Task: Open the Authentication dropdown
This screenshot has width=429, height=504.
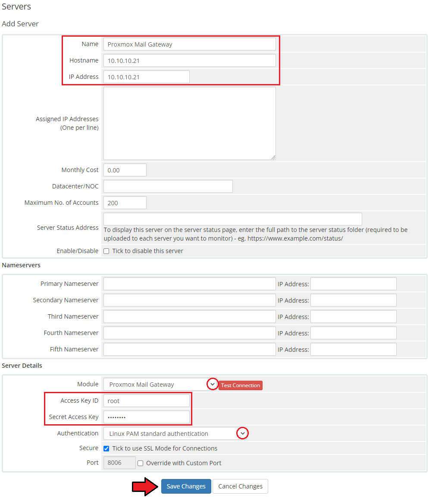Action: coord(175,434)
